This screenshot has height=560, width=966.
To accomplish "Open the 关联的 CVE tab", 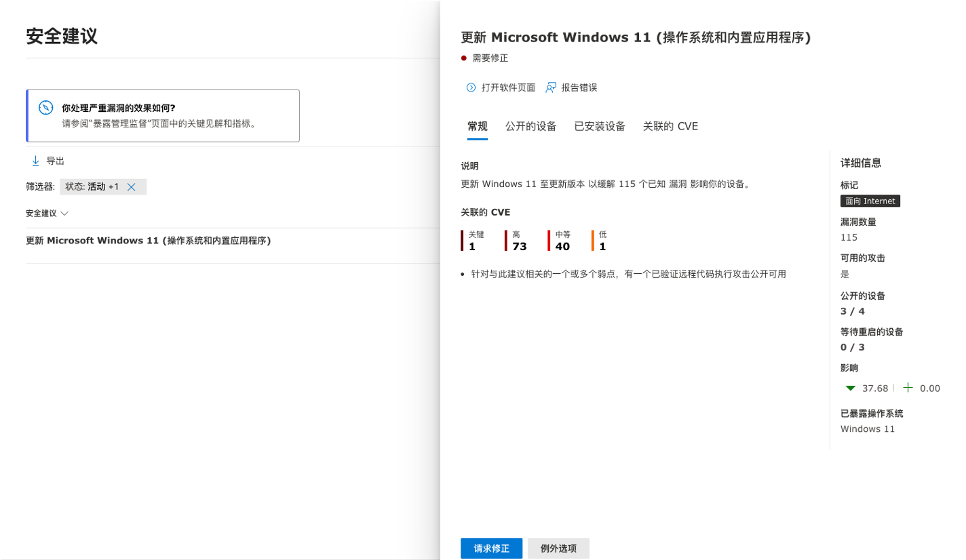I will 670,126.
